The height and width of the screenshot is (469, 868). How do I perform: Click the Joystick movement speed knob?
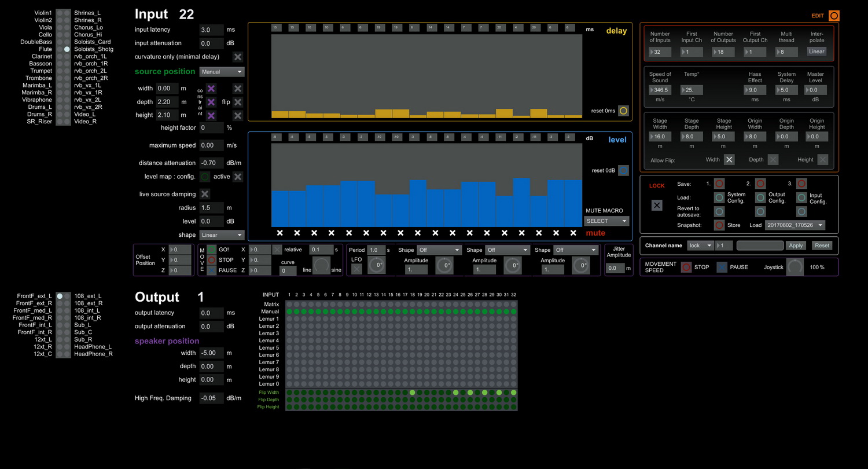coord(795,267)
